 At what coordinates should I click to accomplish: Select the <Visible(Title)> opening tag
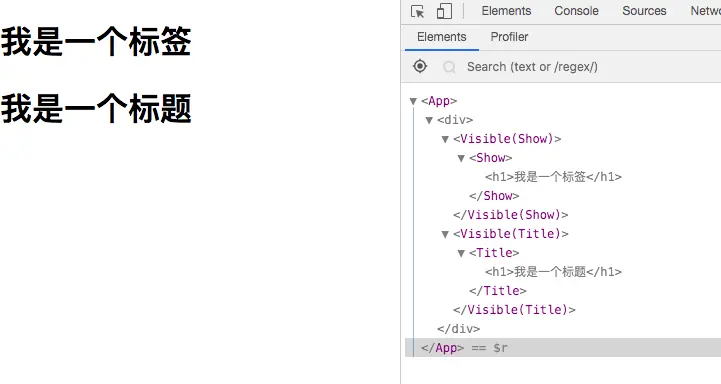point(511,234)
